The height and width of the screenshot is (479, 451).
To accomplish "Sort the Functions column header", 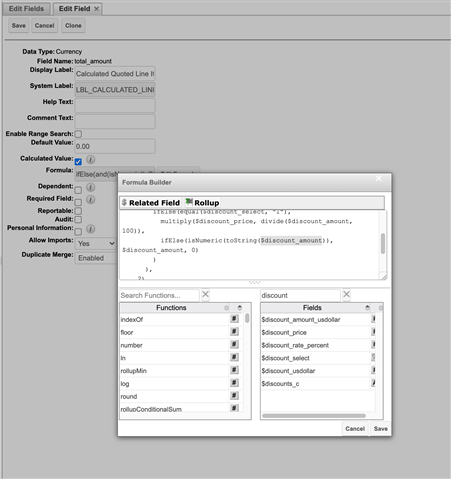I will 171,308.
